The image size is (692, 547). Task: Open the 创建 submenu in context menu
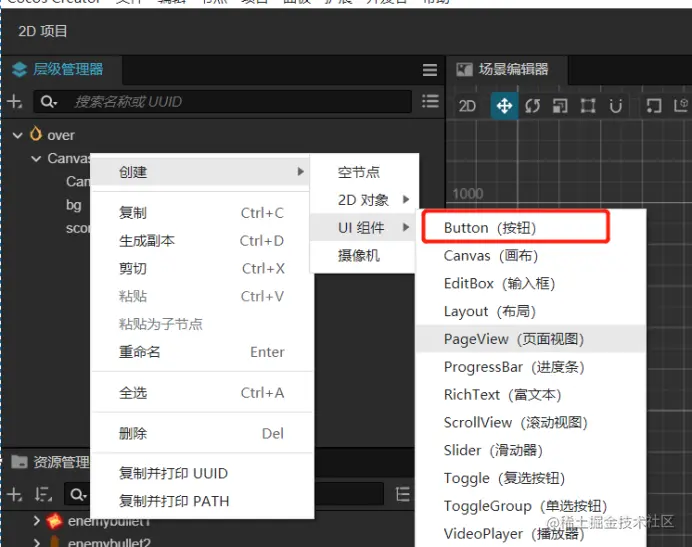pyautogui.click(x=201, y=172)
